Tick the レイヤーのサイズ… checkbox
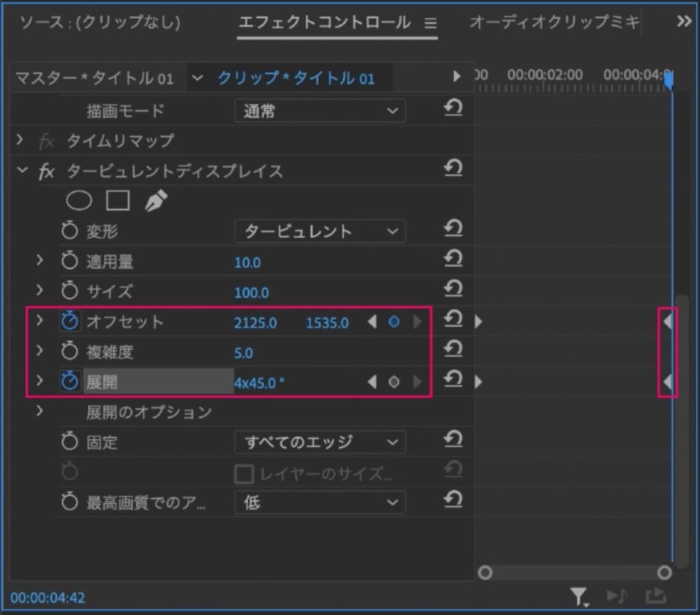Viewport: 700px width, 615px height. click(244, 474)
